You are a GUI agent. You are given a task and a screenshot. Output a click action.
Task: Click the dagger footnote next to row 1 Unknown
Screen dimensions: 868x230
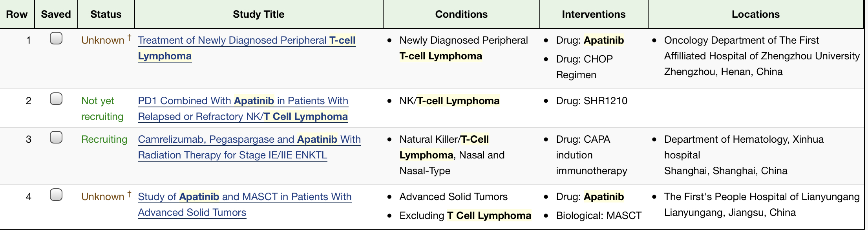click(129, 38)
